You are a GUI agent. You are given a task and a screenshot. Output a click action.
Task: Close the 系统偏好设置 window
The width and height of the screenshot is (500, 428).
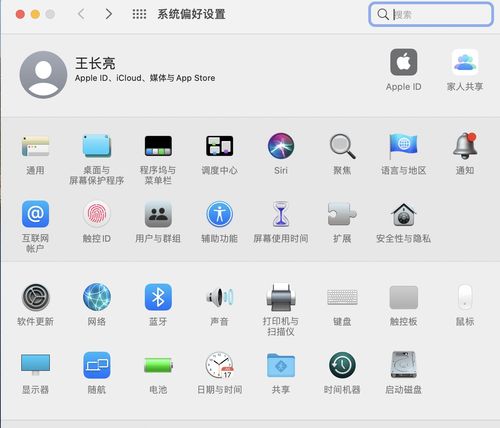click(x=20, y=14)
